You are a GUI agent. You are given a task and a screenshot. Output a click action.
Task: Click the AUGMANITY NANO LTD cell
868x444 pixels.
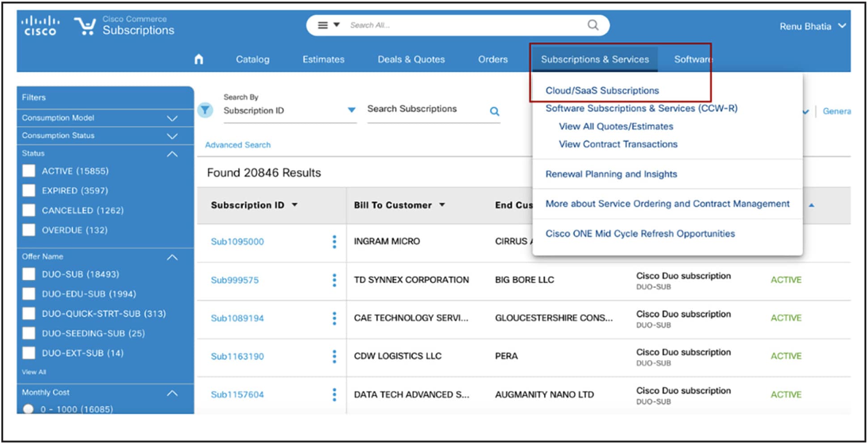pos(544,394)
